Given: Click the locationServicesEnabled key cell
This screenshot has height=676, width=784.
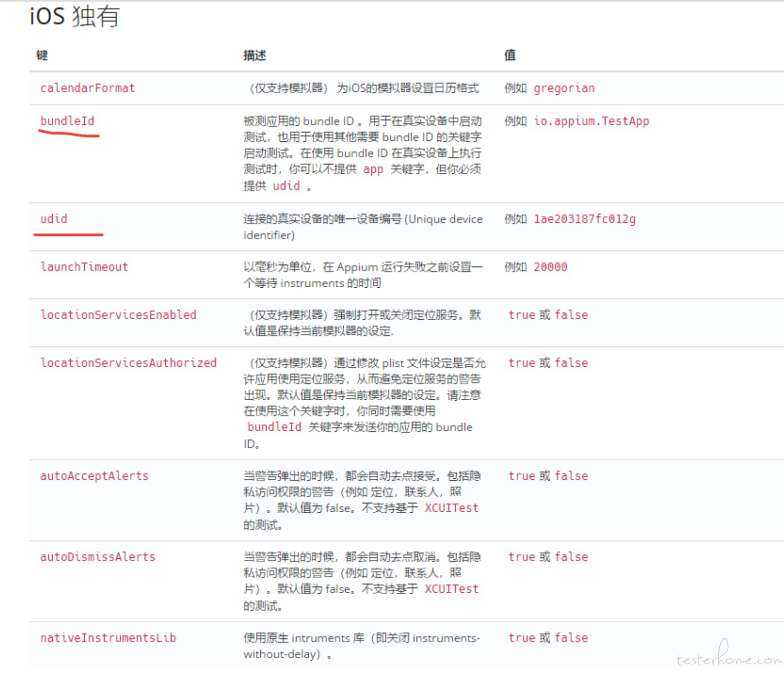Looking at the screenshot, I should (118, 315).
